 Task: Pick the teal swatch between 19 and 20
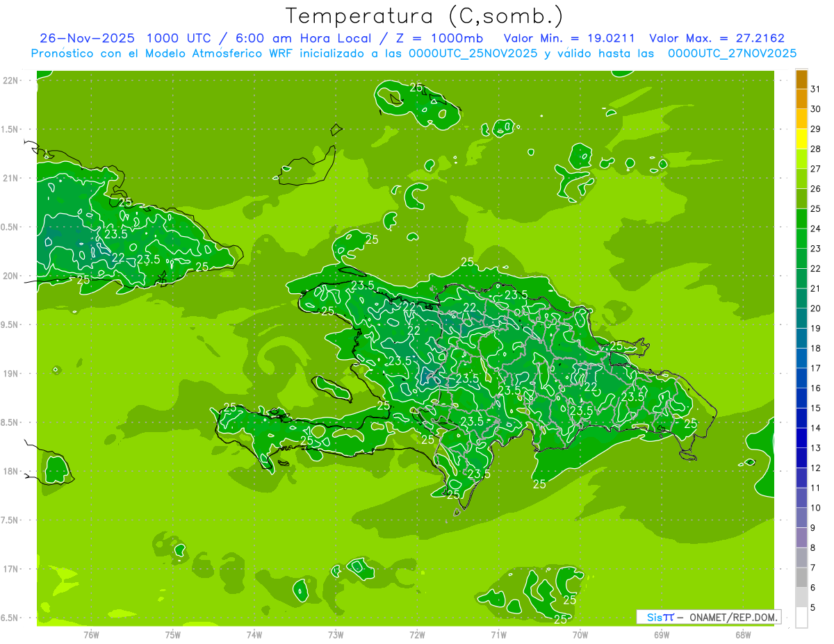click(x=801, y=318)
